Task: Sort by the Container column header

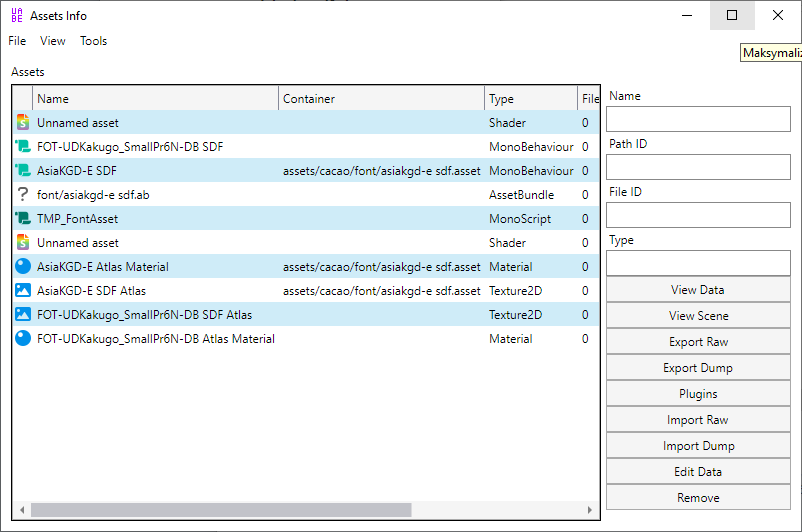Action: (382, 99)
